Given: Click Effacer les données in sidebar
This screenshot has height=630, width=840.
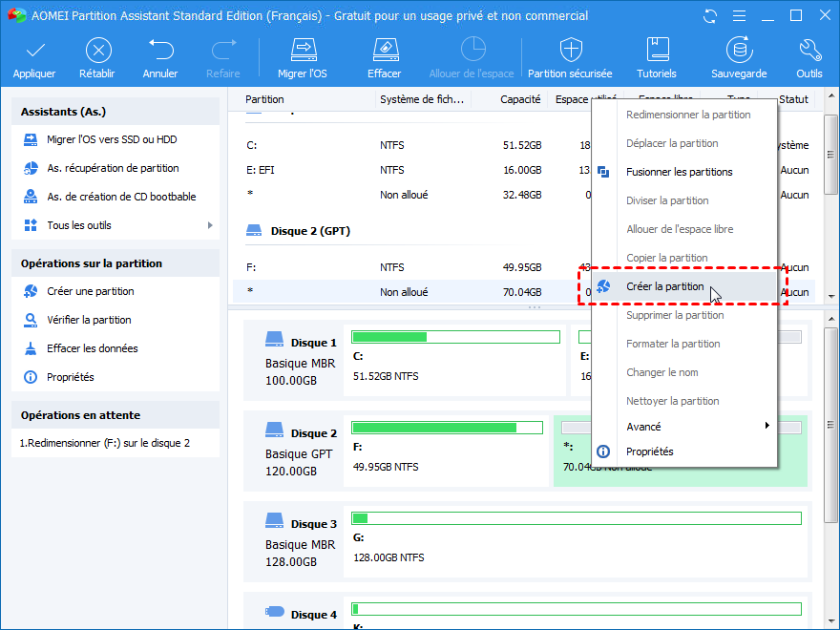Looking at the screenshot, I should [92, 348].
